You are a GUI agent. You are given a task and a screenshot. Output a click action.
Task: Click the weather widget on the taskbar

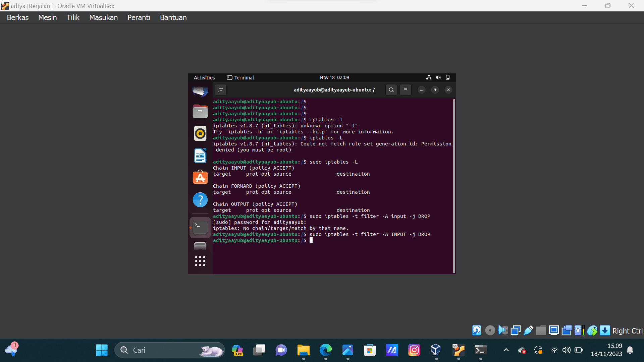pos(12,350)
